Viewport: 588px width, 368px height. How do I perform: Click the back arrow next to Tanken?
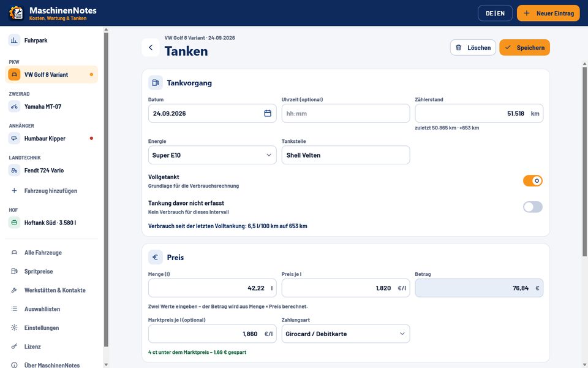point(151,47)
